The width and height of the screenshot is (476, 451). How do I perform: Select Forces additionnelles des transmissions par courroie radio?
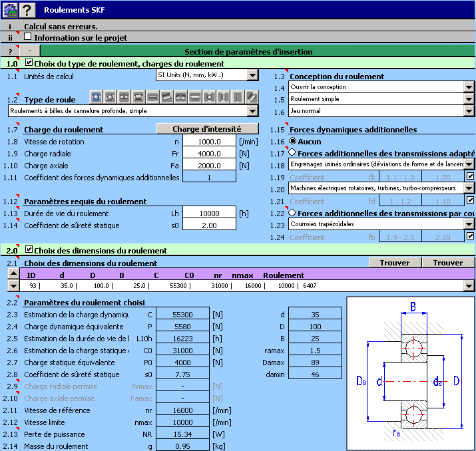click(x=292, y=212)
